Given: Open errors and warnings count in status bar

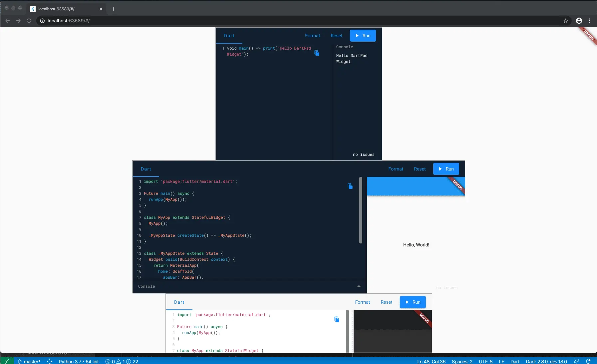Looking at the screenshot, I should coord(122,361).
